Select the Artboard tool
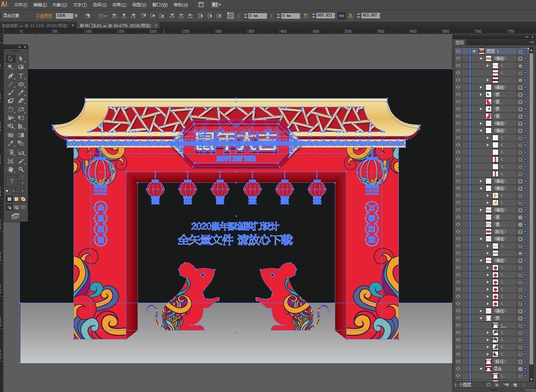Image resolution: width=536 pixels, height=392 pixels. [11, 161]
